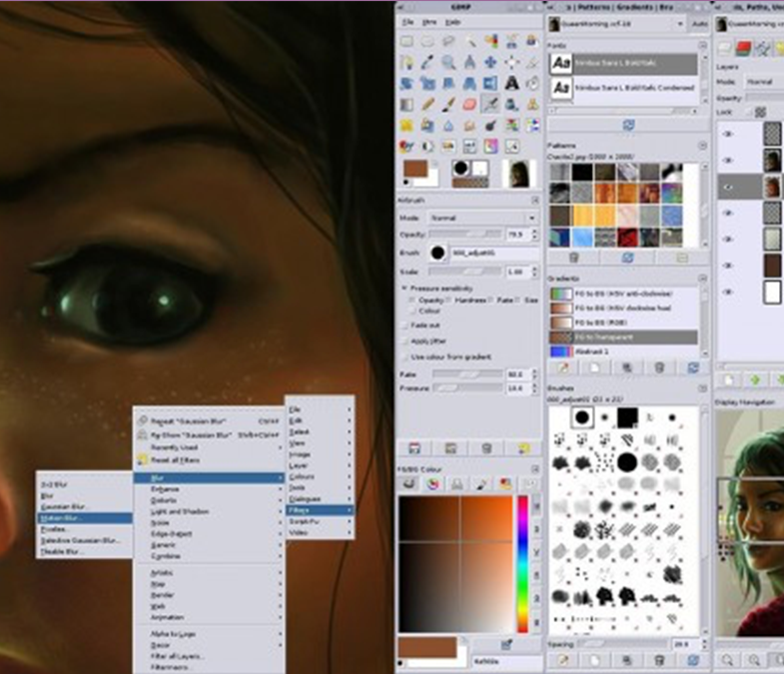
Task: Delete the selected gradient with the trash button
Action: tap(659, 368)
